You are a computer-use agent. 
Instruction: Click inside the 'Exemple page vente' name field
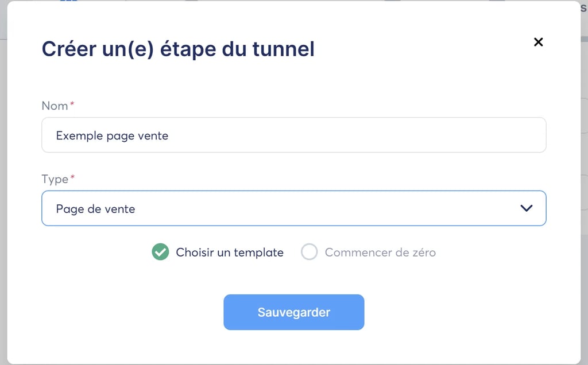294,135
